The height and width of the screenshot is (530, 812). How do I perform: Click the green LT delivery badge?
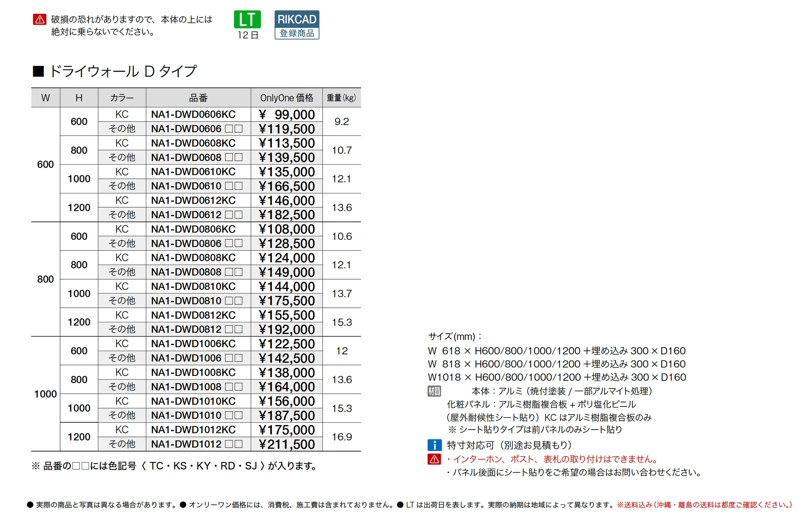(247, 20)
